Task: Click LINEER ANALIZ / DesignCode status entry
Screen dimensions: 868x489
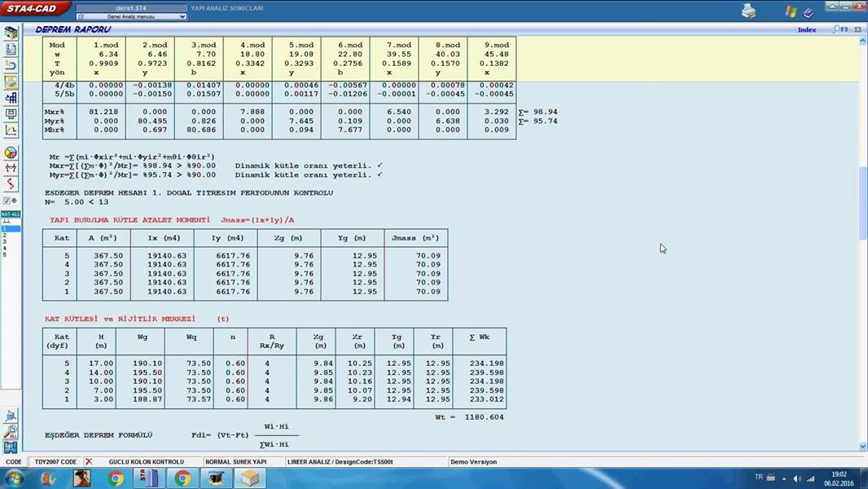Action: coord(340,462)
